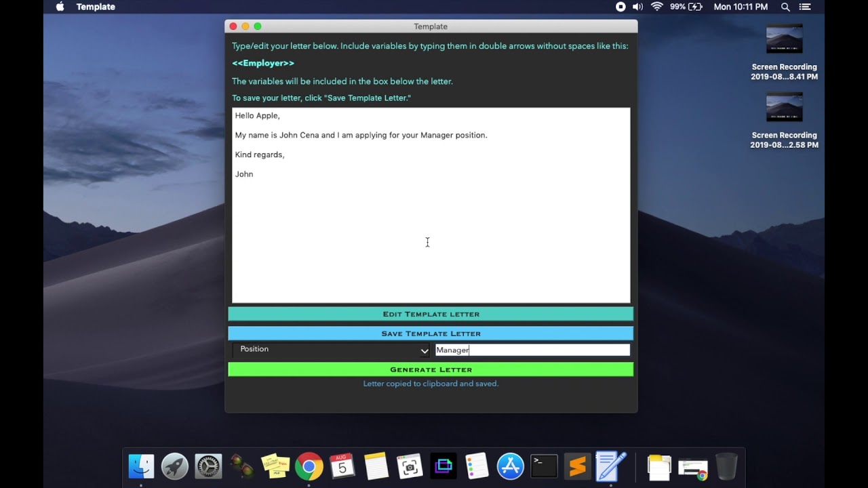The image size is (868, 488).
Task: Open System Preferences gear in dock
Action: click(x=208, y=466)
